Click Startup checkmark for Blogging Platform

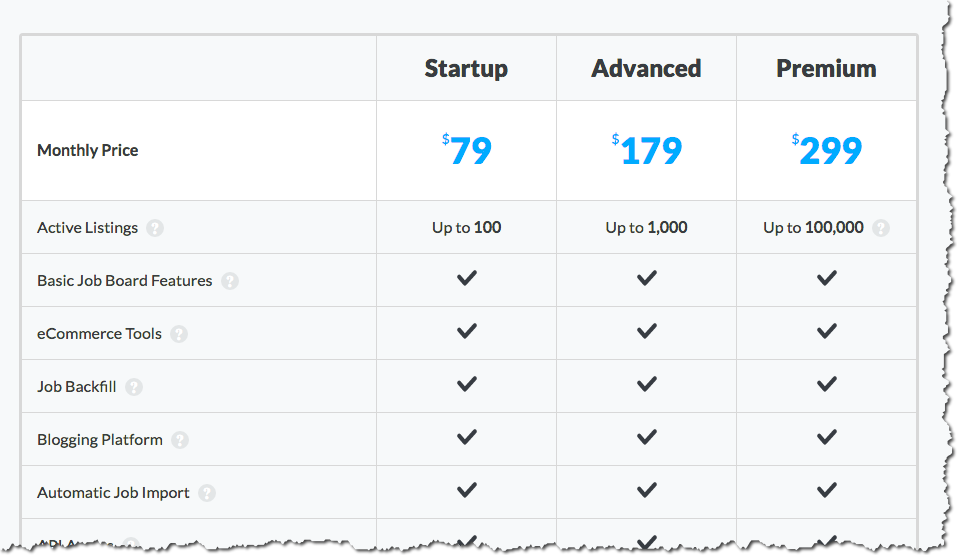[467, 437]
